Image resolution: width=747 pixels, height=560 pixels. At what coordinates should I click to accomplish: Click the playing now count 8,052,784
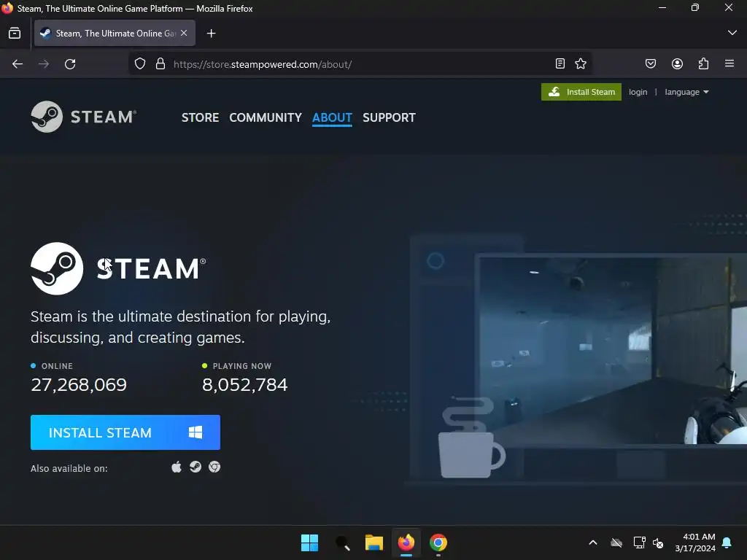(245, 385)
